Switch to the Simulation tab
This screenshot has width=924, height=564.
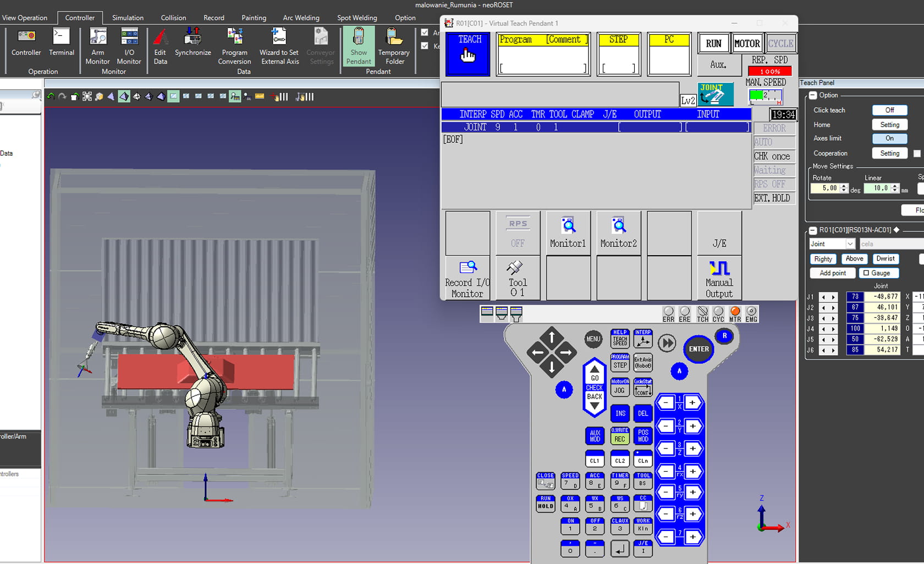[128, 18]
